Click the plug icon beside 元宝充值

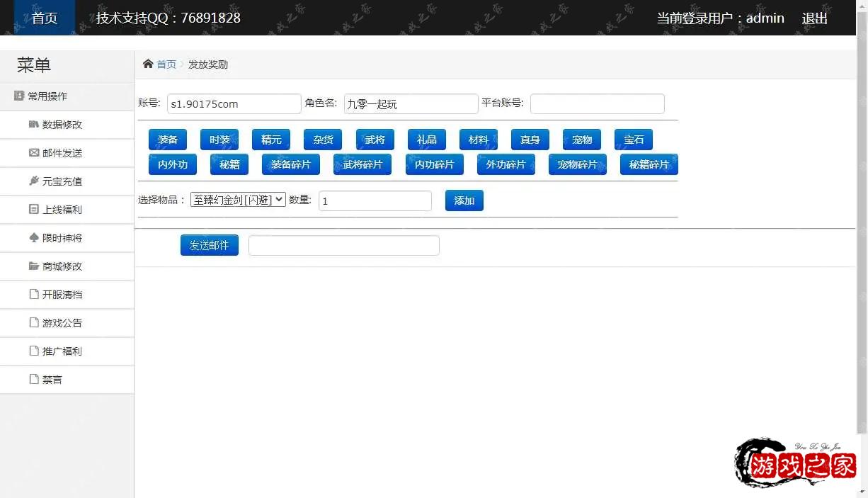click(33, 181)
